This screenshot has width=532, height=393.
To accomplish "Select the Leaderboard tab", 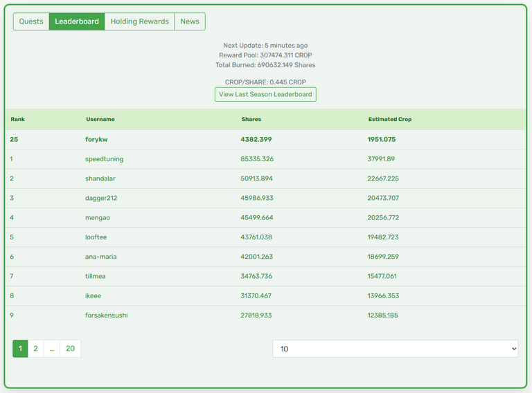I will (x=77, y=21).
